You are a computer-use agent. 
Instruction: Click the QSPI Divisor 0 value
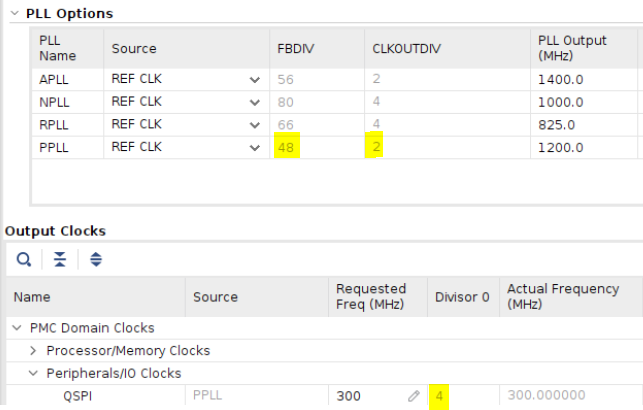click(441, 396)
